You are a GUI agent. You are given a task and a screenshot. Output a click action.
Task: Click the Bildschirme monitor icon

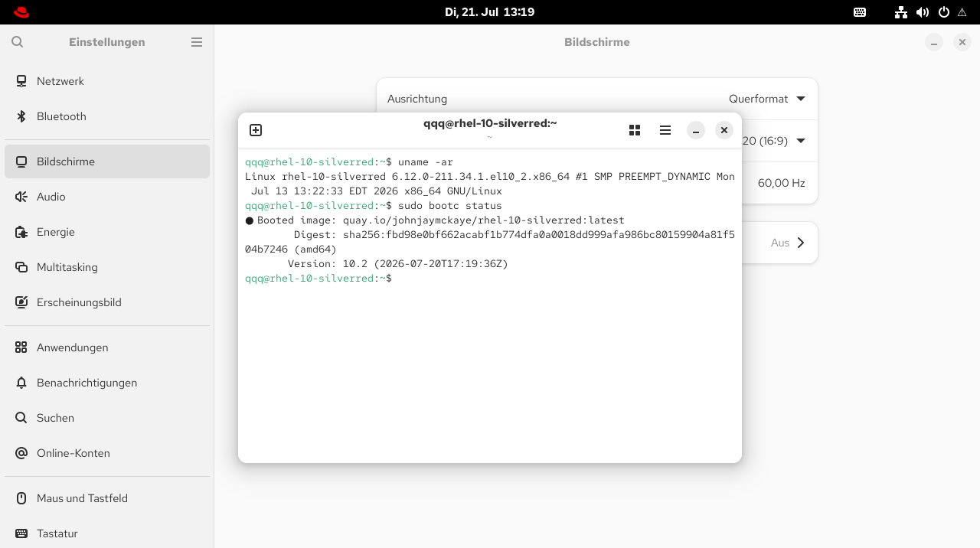click(x=21, y=161)
